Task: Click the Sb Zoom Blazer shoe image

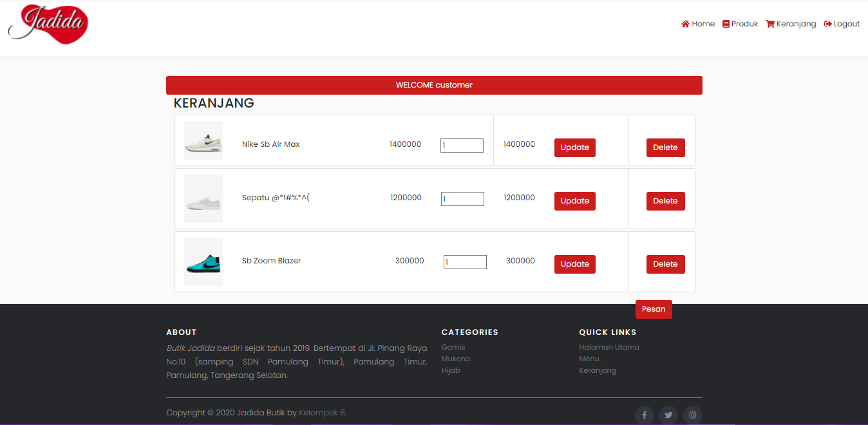Action: (x=203, y=261)
